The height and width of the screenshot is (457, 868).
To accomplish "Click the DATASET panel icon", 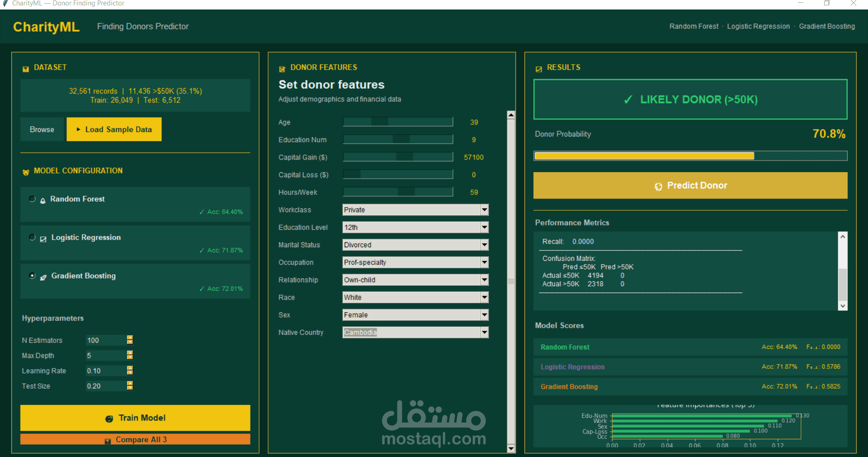I will point(26,69).
